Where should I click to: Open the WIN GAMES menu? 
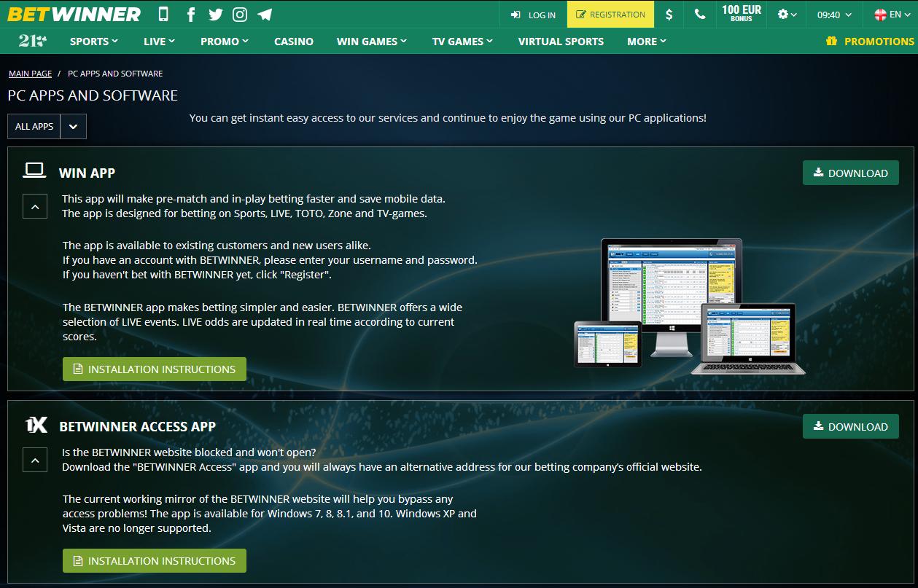pyautogui.click(x=372, y=42)
